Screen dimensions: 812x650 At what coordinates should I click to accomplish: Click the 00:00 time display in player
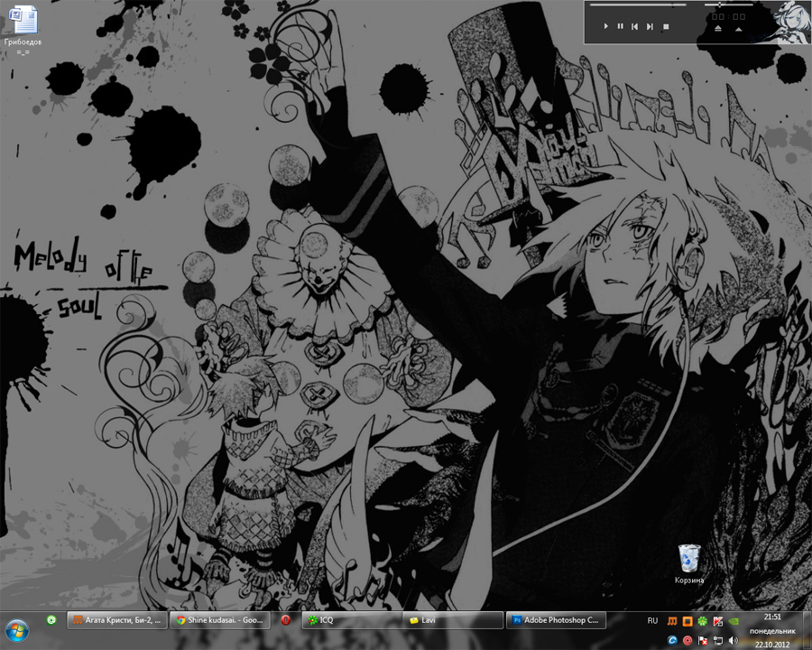(x=728, y=16)
